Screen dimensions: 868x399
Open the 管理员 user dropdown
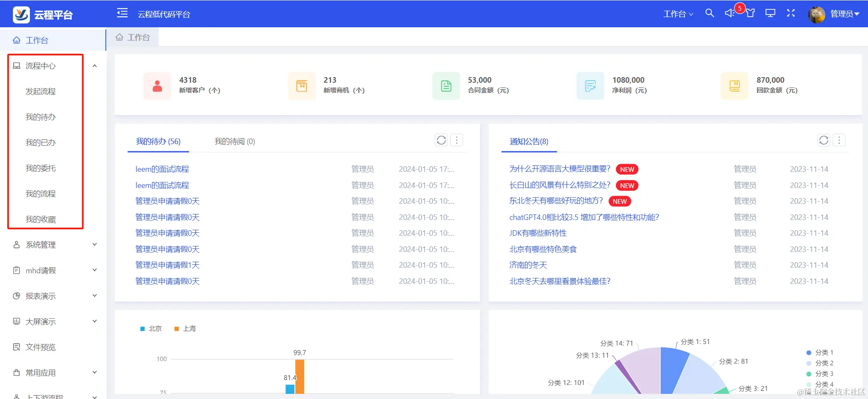(843, 14)
